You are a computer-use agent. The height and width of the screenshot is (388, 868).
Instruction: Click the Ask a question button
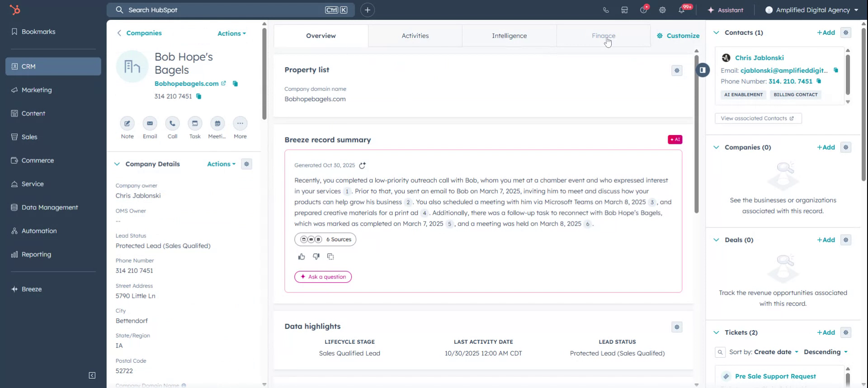[x=323, y=277]
